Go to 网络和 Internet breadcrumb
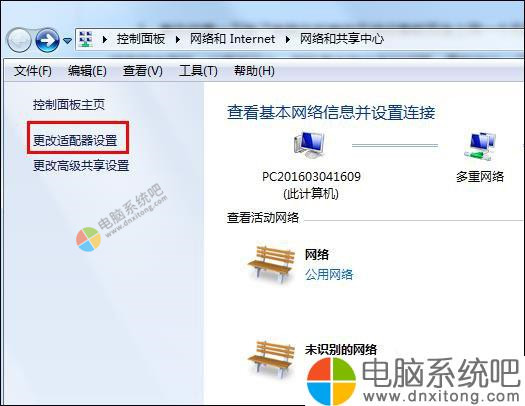The width and height of the screenshot is (525, 406). point(232,39)
